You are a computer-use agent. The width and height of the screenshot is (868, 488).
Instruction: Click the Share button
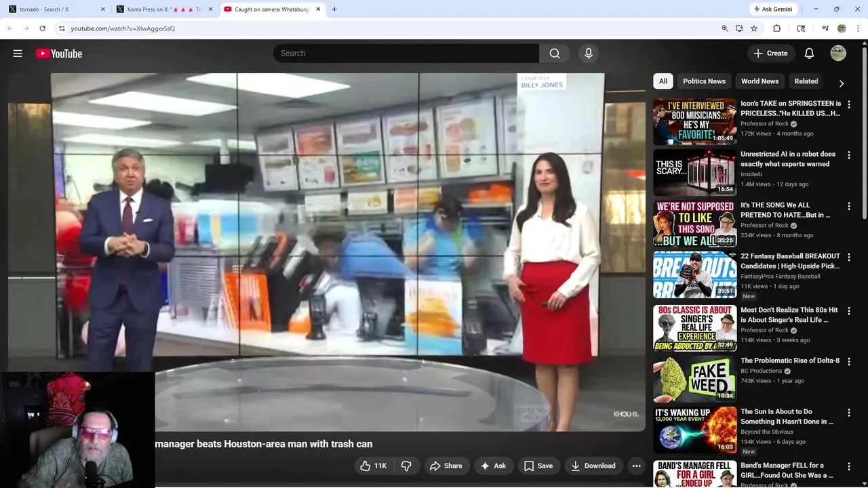446,466
